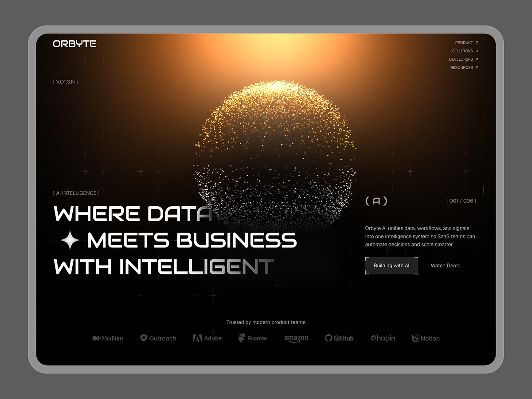Click the ORBYTE logo wordmark
Screen dimensions: 532x399
[x=74, y=43]
